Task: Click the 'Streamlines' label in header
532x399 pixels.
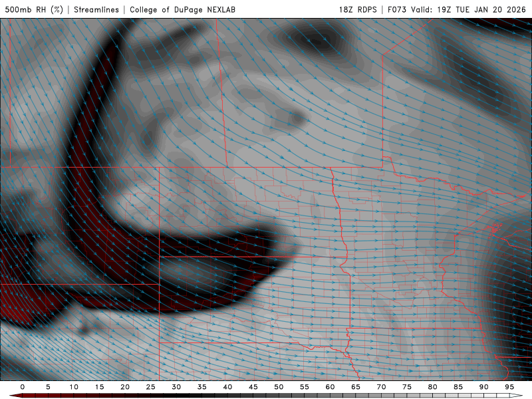Action: (96, 9)
